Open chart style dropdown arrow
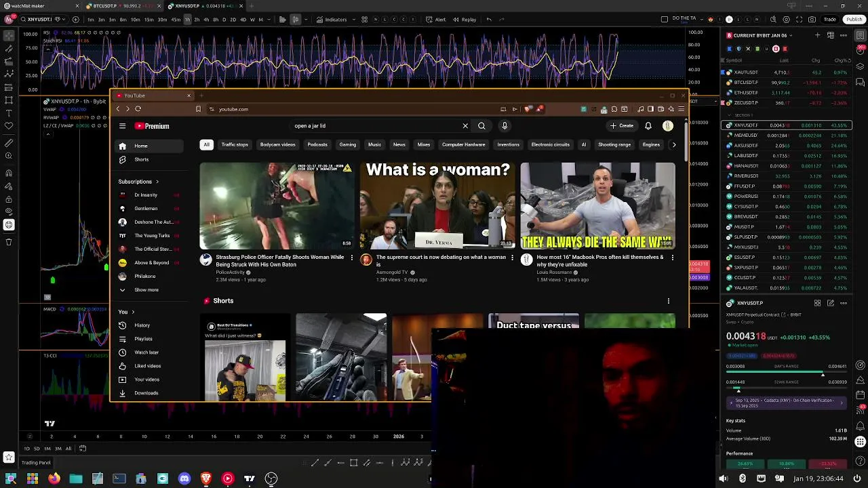 tap(307, 20)
